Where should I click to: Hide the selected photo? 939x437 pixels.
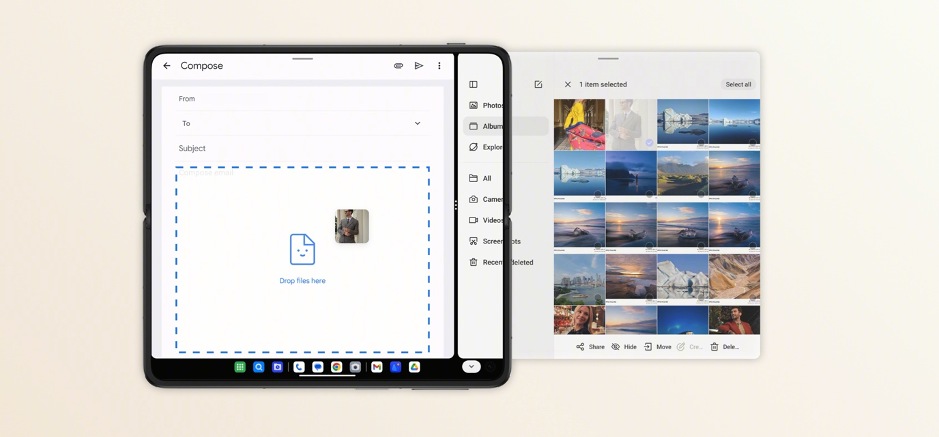point(624,347)
